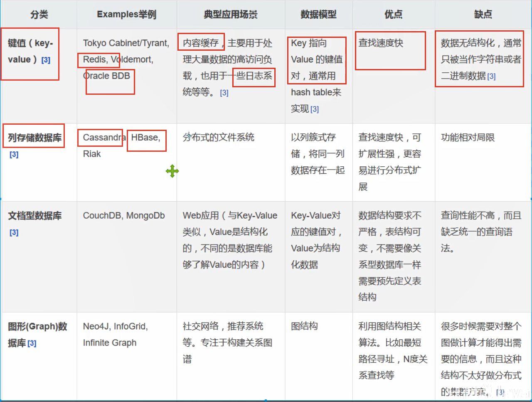Click 查找速度快 in the key-value row
Viewport: 532px width, 402px height.
[x=381, y=43]
